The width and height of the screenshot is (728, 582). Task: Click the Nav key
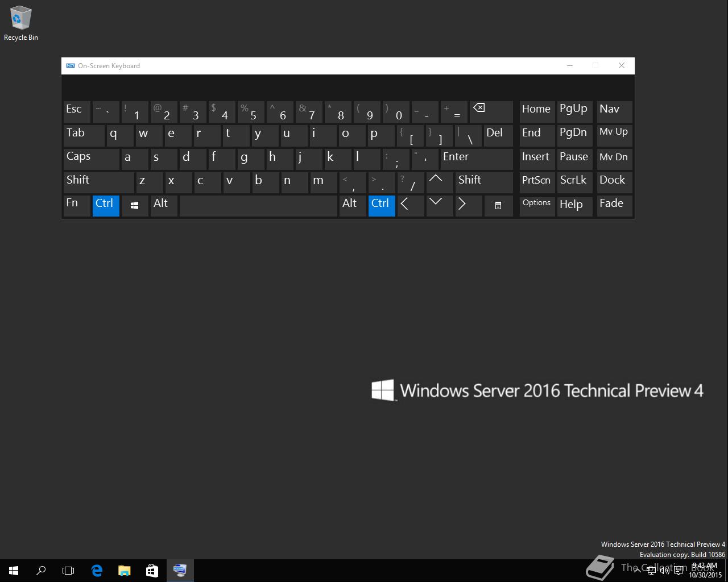point(614,113)
